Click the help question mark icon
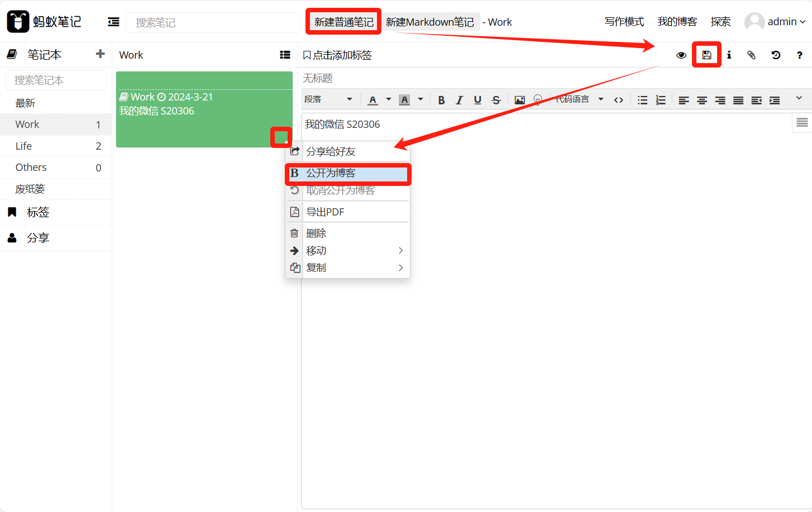This screenshot has width=812, height=512. click(799, 55)
